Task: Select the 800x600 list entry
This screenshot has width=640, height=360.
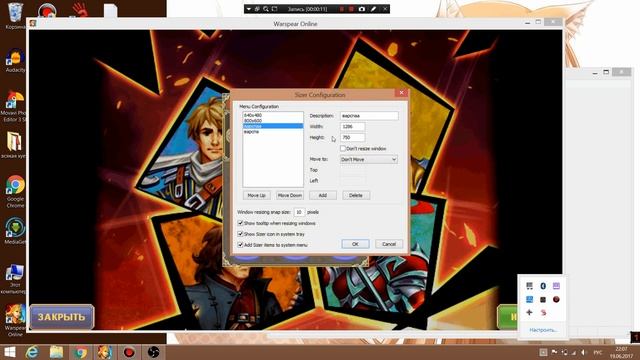Action: (273, 121)
